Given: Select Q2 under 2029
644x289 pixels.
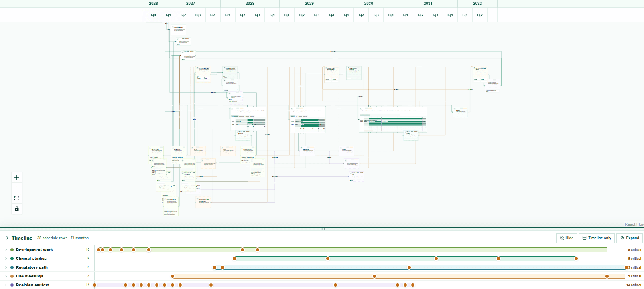Looking at the screenshot, I should point(302,15).
